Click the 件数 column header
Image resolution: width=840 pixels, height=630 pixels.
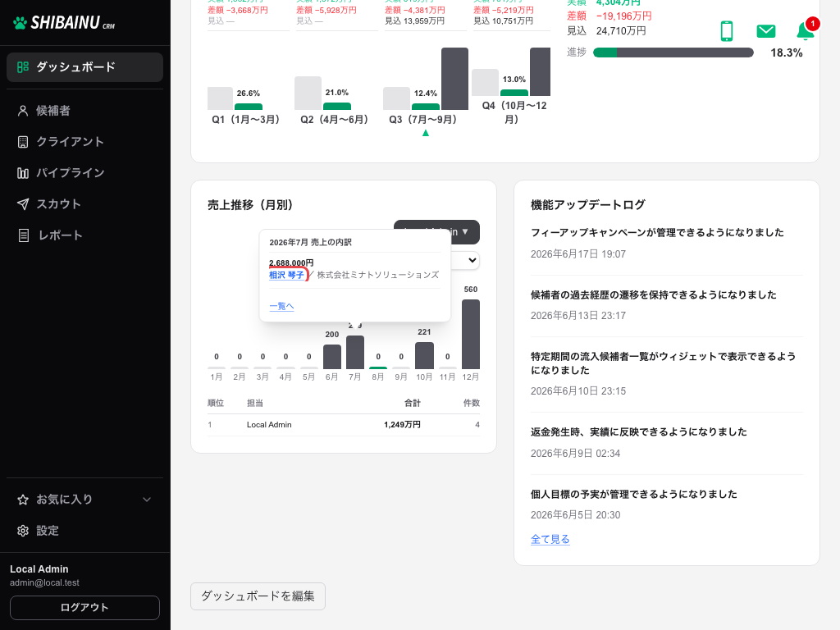[x=472, y=403]
